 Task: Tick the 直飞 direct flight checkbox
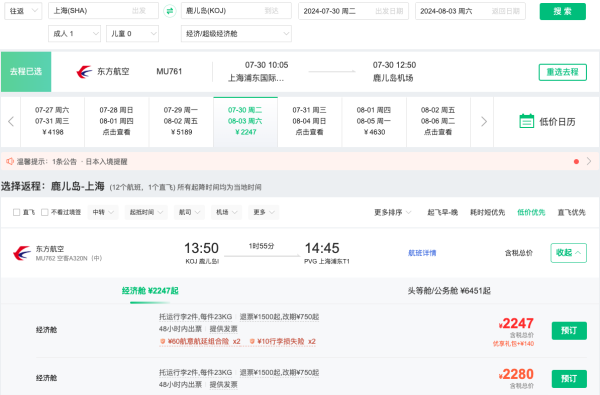click(16, 212)
